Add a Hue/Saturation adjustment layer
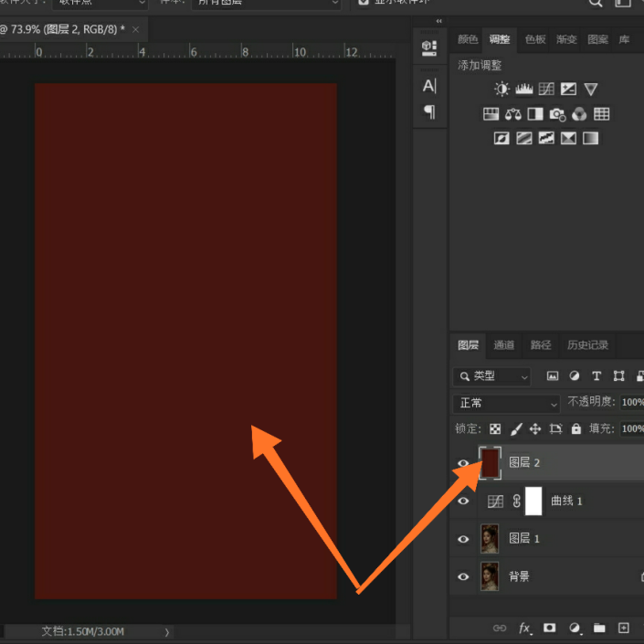The image size is (644, 644). tap(491, 114)
